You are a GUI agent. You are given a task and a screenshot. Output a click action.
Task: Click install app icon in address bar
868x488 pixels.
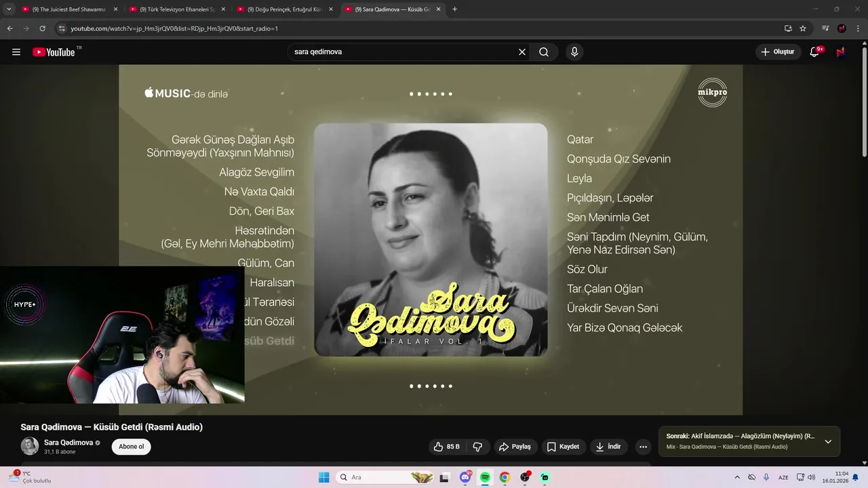point(788,28)
